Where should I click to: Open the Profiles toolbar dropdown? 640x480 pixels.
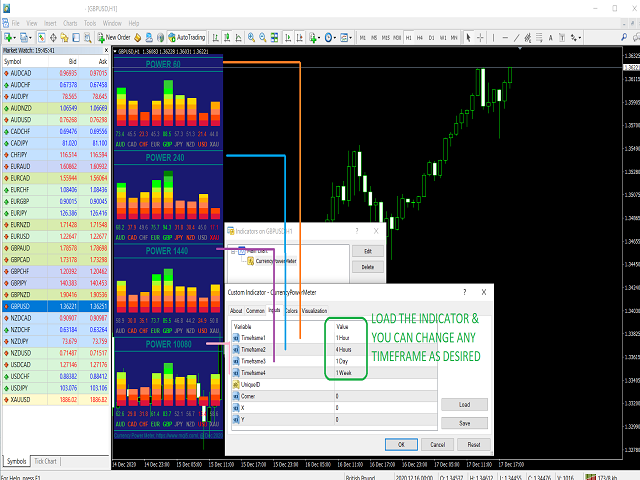coord(26,38)
